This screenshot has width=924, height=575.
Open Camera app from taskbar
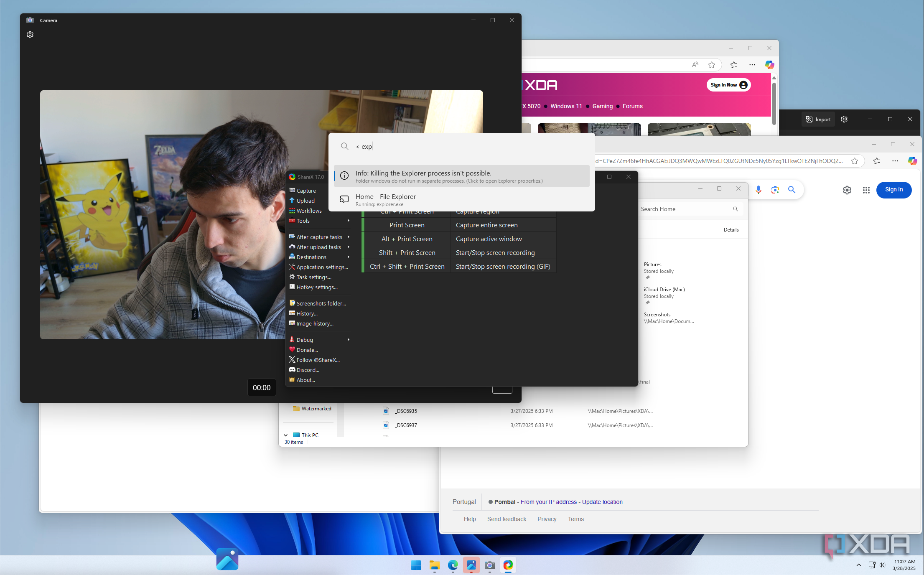489,565
